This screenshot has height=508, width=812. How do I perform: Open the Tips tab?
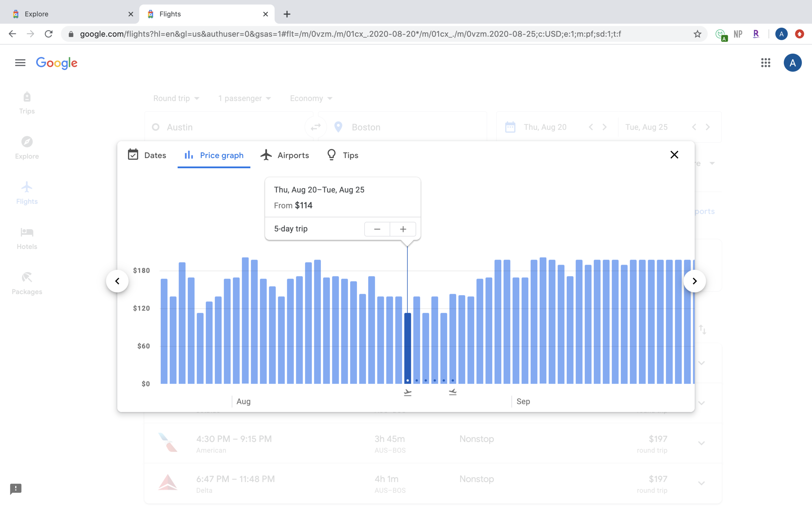pyautogui.click(x=342, y=155)
